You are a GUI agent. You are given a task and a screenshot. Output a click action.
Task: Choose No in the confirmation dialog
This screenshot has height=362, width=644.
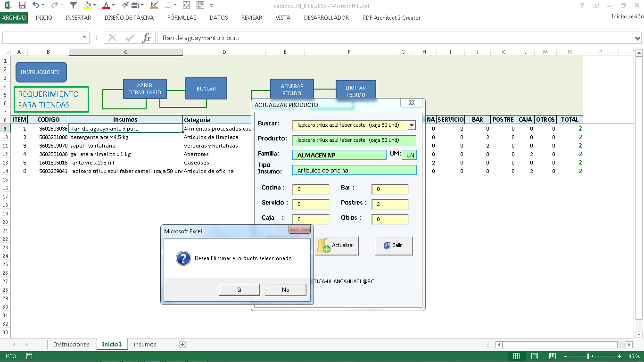click(x=285, y=289)
